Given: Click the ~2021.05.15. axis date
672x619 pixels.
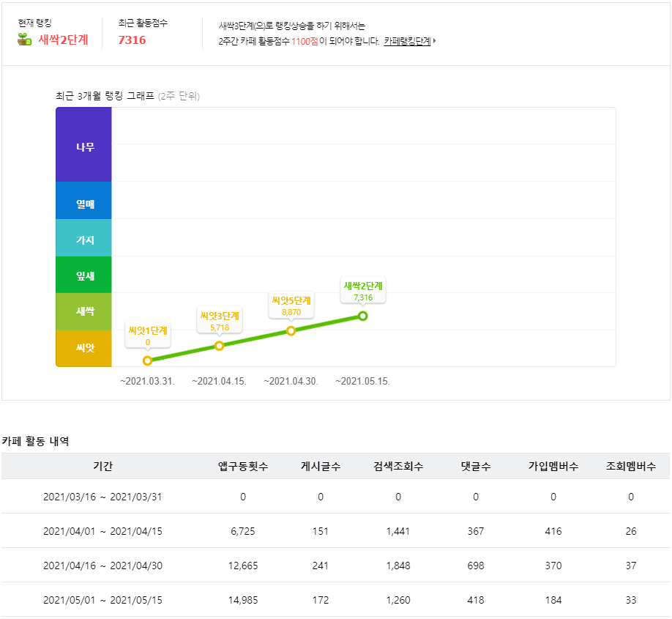Looking at the screenshot, I should tap(362, 382).
